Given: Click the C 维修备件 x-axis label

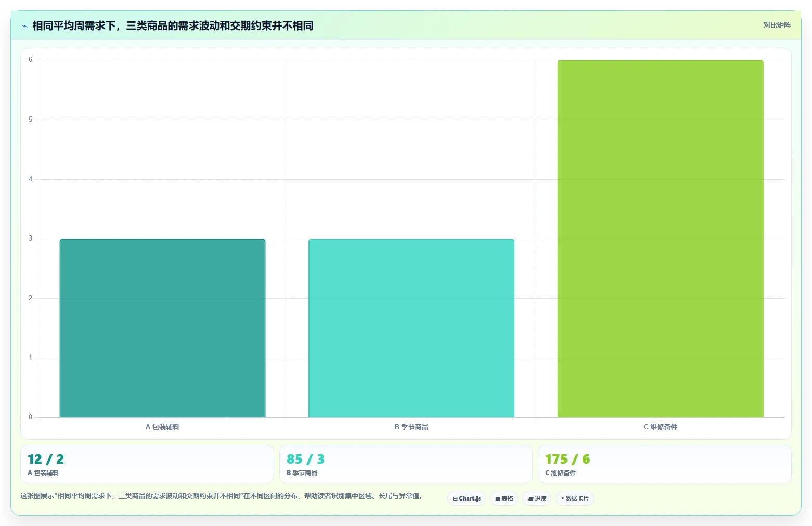Looking at the screenshot, I should pyautogui.click(x=660, y=427).
